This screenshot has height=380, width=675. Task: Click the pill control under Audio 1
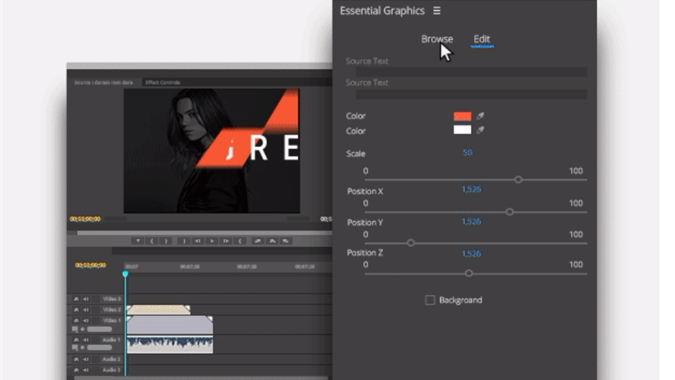click(x=99, y=347)
